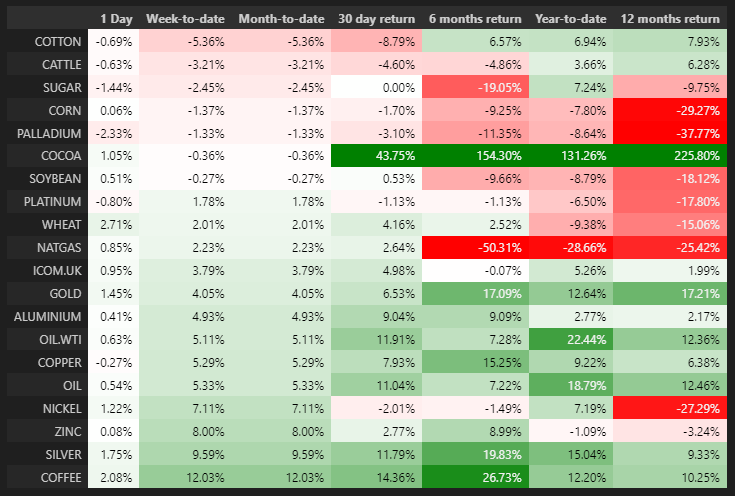735x496 pixels.
Task: Click the Year-to-date column header
Action: click(x=571, y=18)
